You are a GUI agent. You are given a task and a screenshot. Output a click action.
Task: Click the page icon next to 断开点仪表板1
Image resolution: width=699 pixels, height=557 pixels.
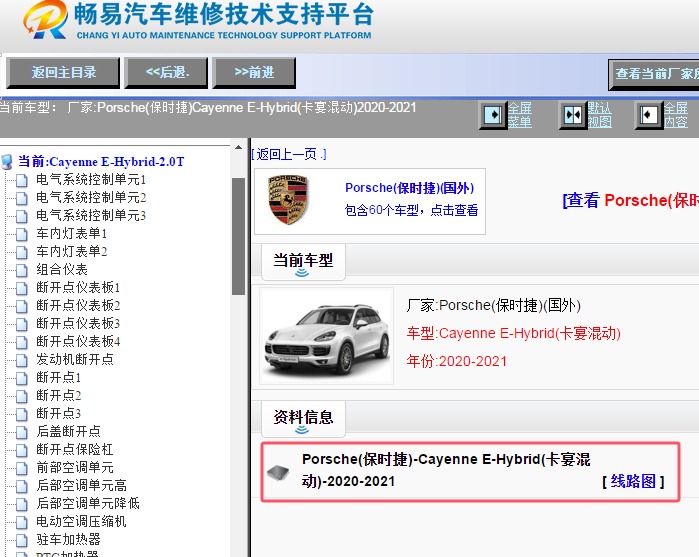click(x=21, y=288)
